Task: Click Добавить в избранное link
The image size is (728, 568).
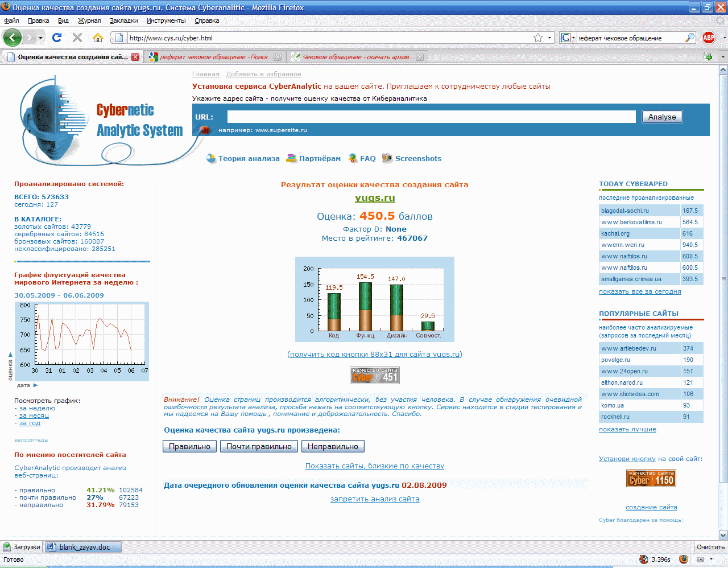Action: coord(264,74)
